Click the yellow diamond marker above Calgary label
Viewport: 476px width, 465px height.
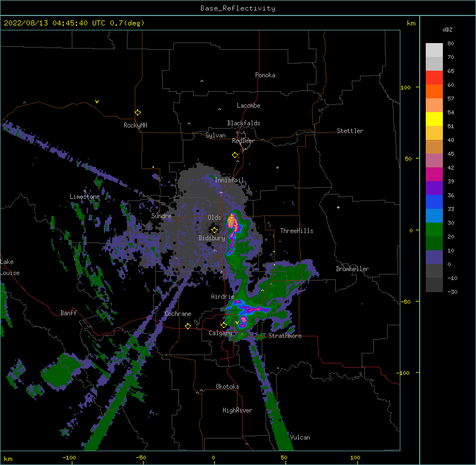(224, 325)
